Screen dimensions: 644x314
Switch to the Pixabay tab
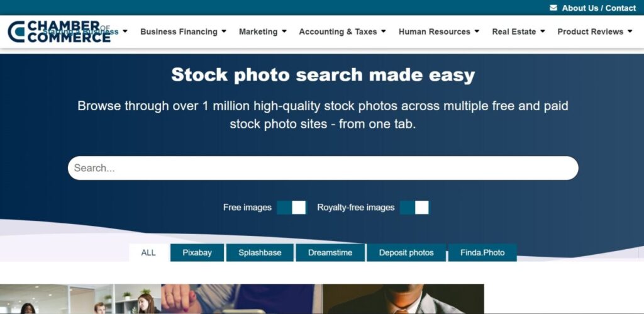pyautogui.click(x=197, y=253)
